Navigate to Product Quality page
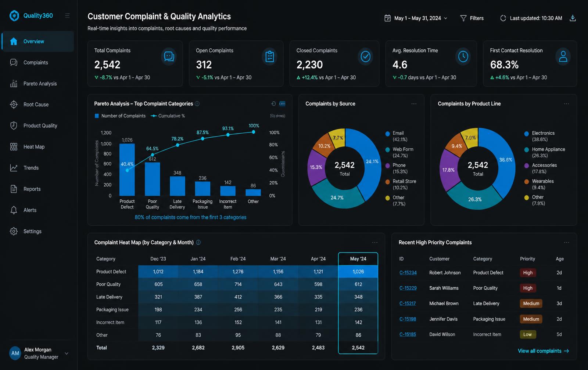Screen dimensions: 588x370 tap(38, 126)
